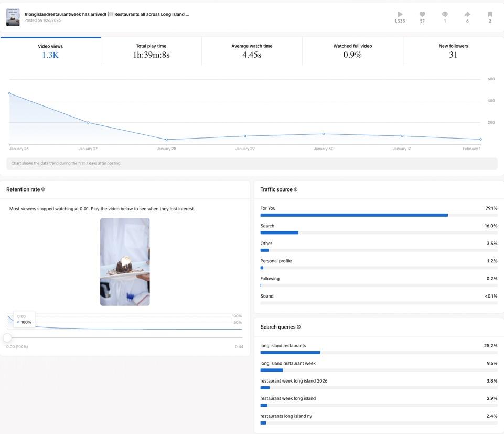Click the "restaurant week long island" 2.9% query
This screenshot has height=434, width=504.
click(x=288, y=398)
